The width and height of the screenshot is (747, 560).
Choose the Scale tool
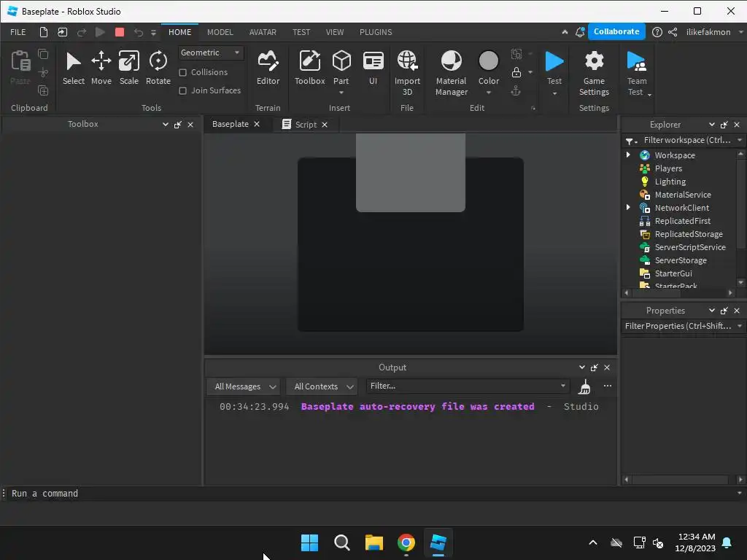click(128, 69)
